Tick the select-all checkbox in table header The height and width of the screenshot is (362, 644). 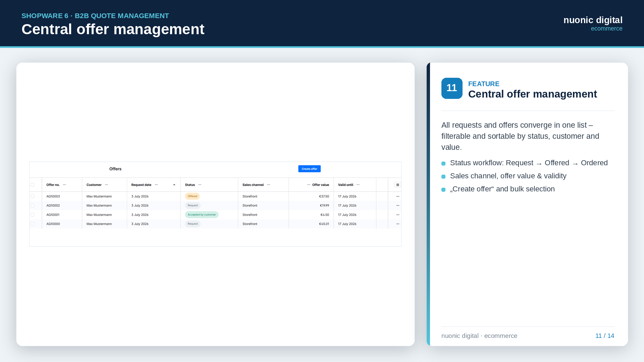(x=33, y=185)
